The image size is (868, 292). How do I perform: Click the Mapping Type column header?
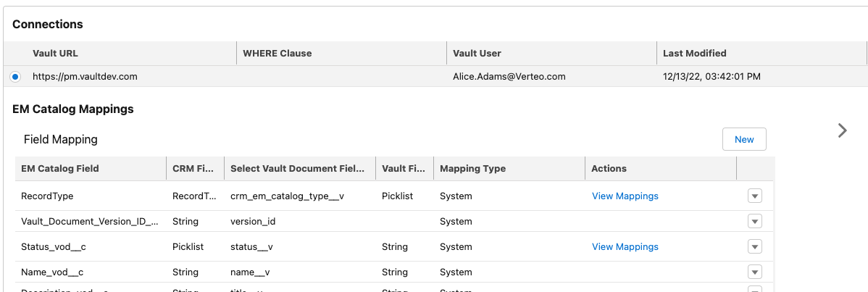click(x=472, y=168)
